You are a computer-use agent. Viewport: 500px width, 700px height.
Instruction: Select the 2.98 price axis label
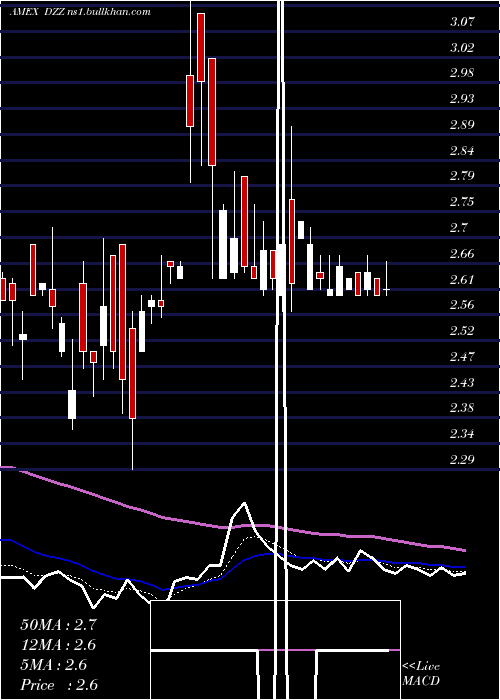coord(462,73)
